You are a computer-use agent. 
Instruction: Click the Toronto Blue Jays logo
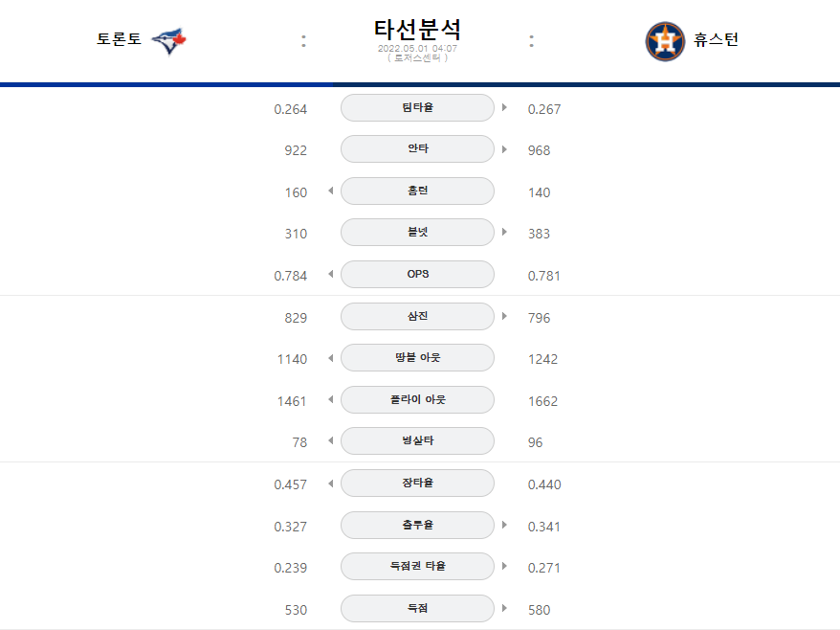168,41
